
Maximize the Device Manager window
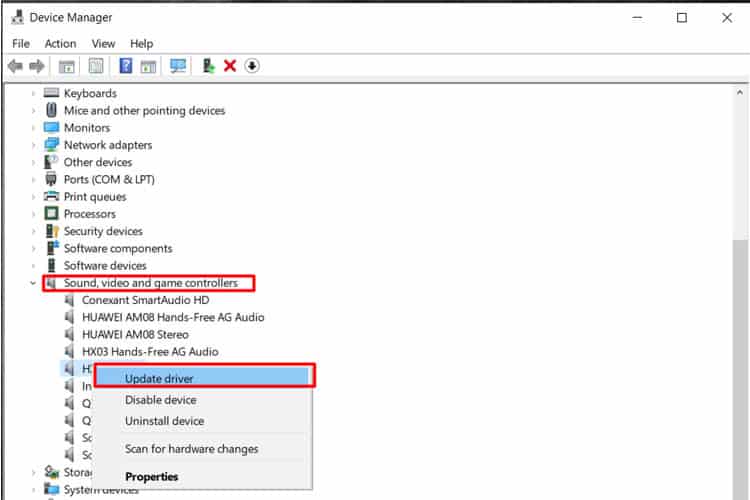pos(682,18)
